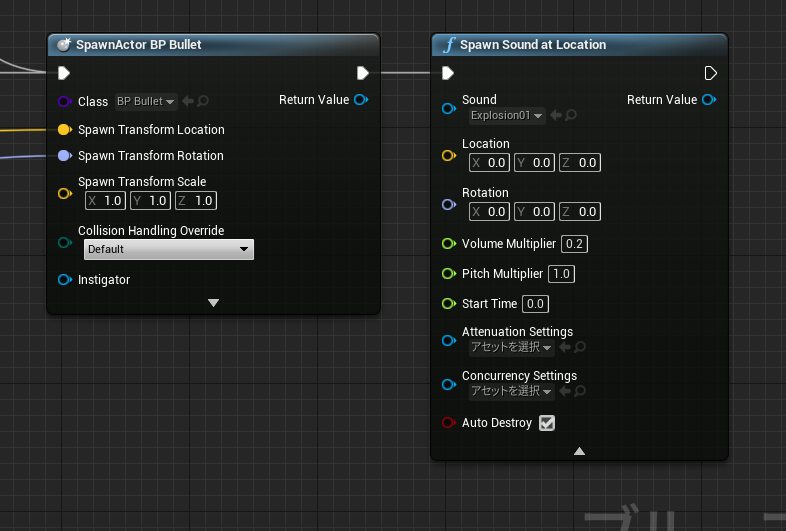This screenshot has height=531, width=786.
Task: Click Concurrency Settings use-selected arrow
Action: click(565, 391)
